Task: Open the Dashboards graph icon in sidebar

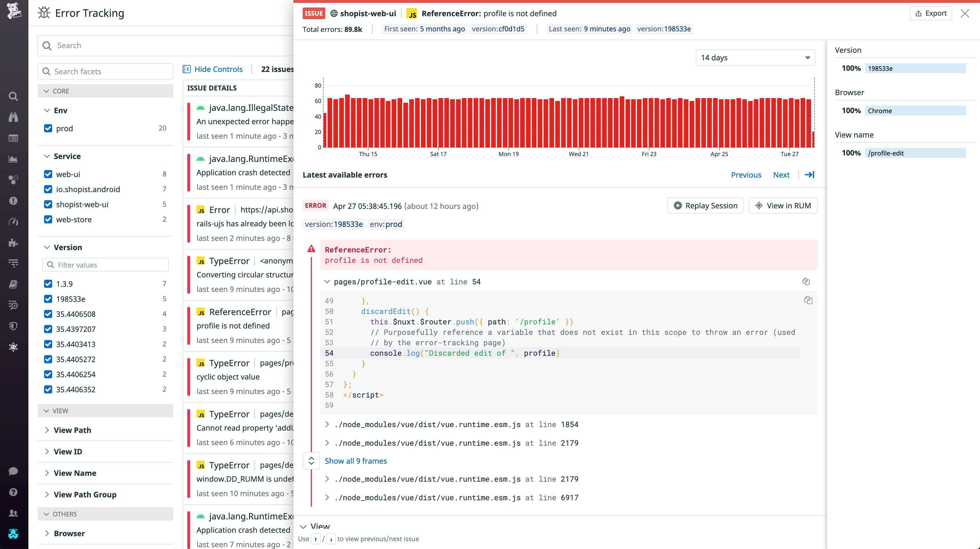Action: coord(13,158)
